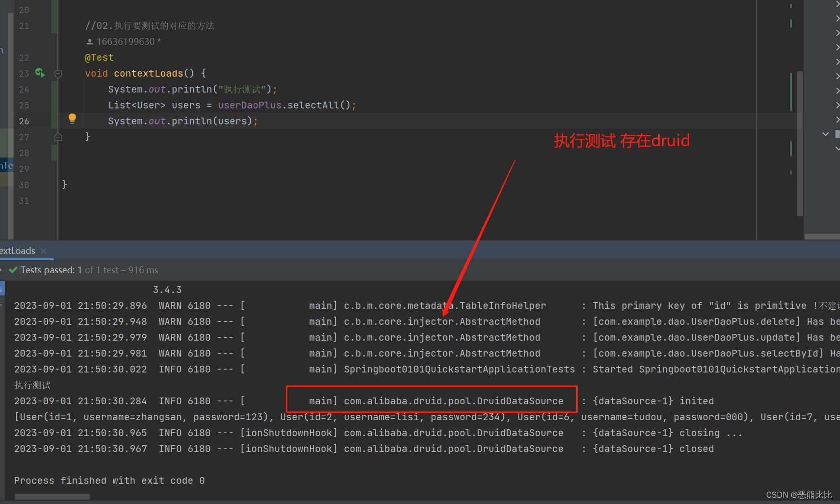
Task: Click '{dataSource-1} closing ...' log message
Action: (x=667, y=433)
